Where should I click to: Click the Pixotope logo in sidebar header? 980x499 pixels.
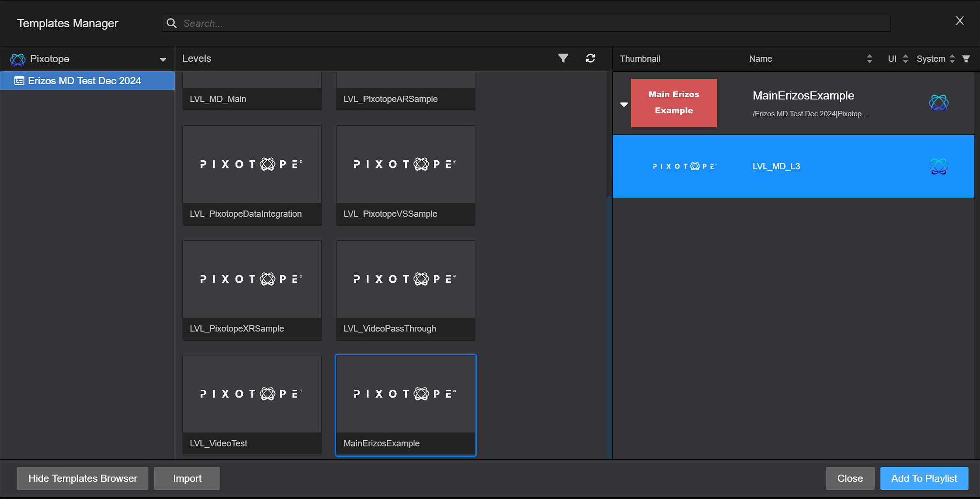[x=18, y=59]
